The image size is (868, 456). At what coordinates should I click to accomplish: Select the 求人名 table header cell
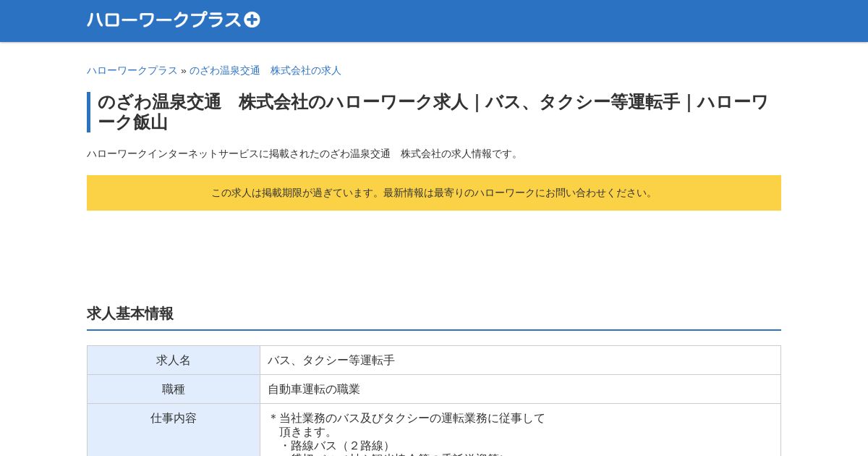pos(174,360)
